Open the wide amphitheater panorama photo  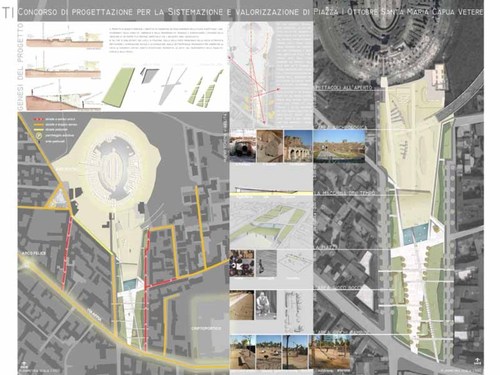click(339, 146)
